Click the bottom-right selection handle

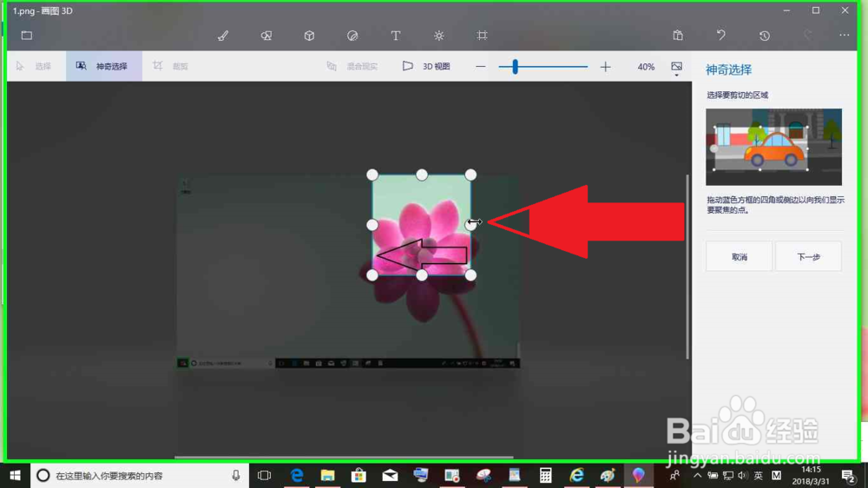(x=470, y=275)
